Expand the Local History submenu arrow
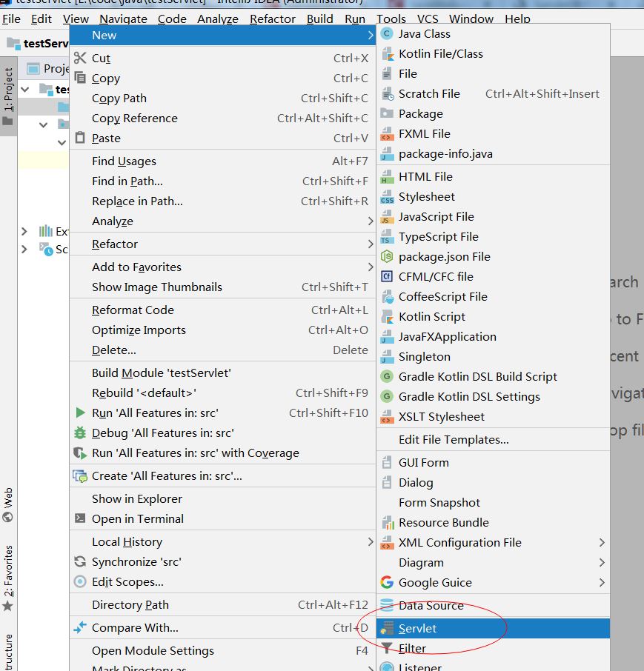Image resolution: width=644 pixels, height=671 pixels. [371, 542]
